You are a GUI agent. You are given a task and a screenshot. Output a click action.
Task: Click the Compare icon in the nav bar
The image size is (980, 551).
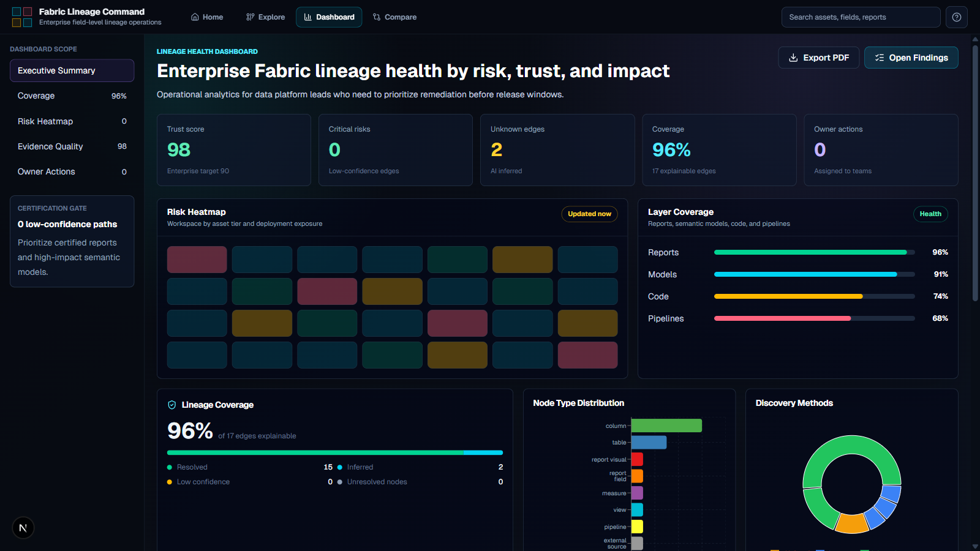tap(377, 17)
